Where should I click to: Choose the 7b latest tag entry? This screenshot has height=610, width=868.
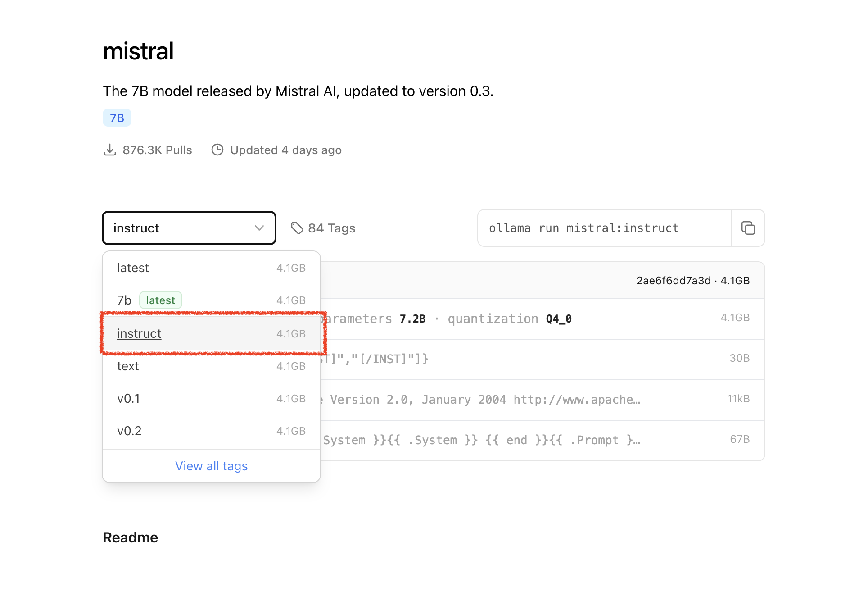pyautogui.click(x=125, y=300)
